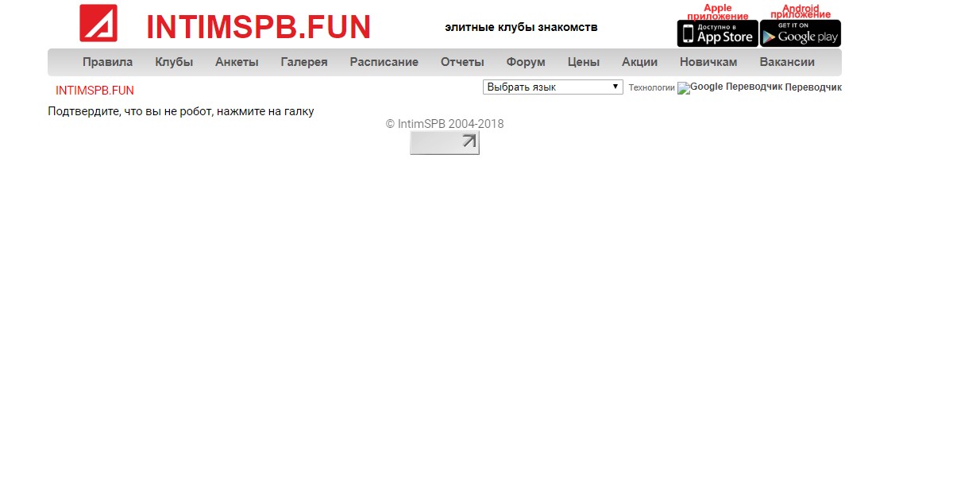
Task: Open Отчеты from the navigation bar
Action: pyautogui.click(x=462, y=62)
